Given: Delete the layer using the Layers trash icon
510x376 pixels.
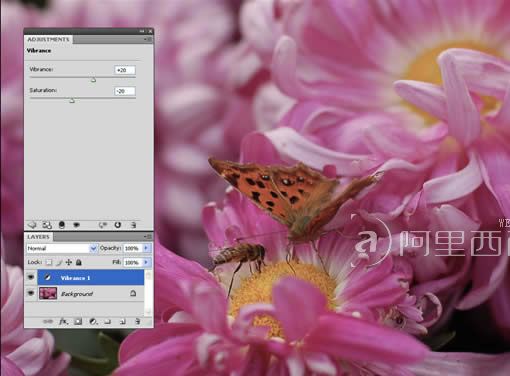Looking at the screenshot, I should [x=138, y=322].
